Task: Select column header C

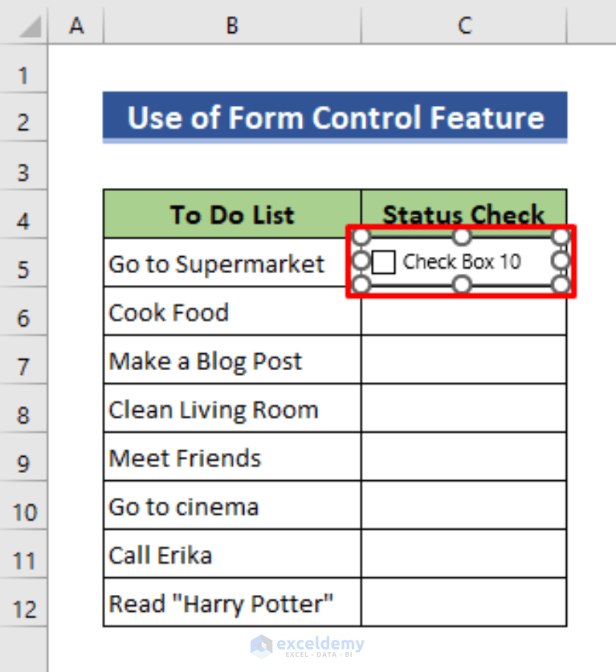Action: pyautogui.click(x=464, y=25)
